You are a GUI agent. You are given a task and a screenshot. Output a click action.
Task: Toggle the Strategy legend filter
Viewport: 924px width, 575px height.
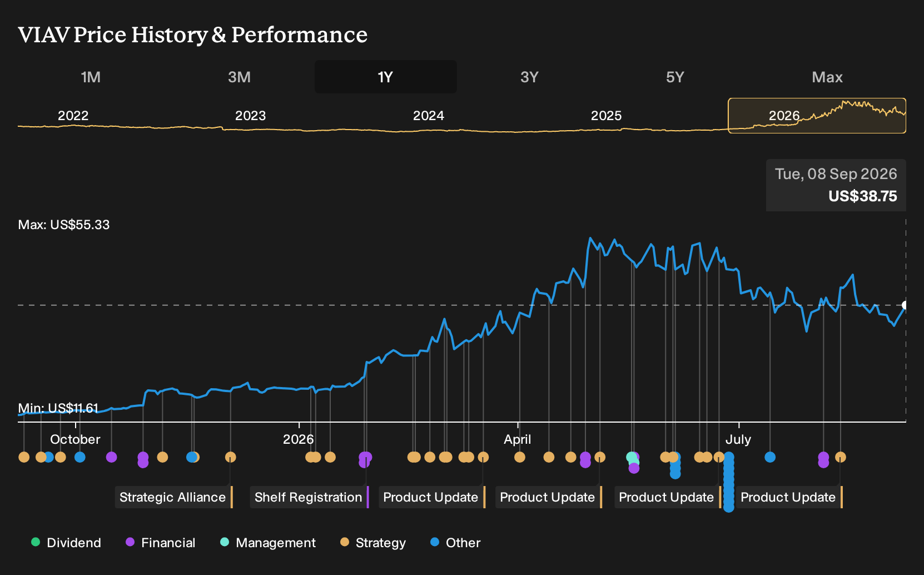(x=373, y=543)
